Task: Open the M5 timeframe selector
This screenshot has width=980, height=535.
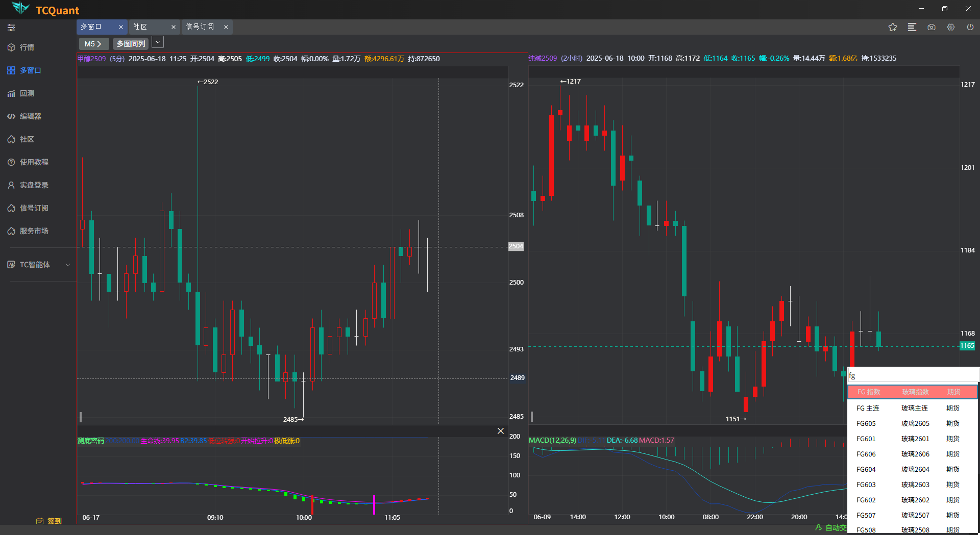Action: point(93,44)
